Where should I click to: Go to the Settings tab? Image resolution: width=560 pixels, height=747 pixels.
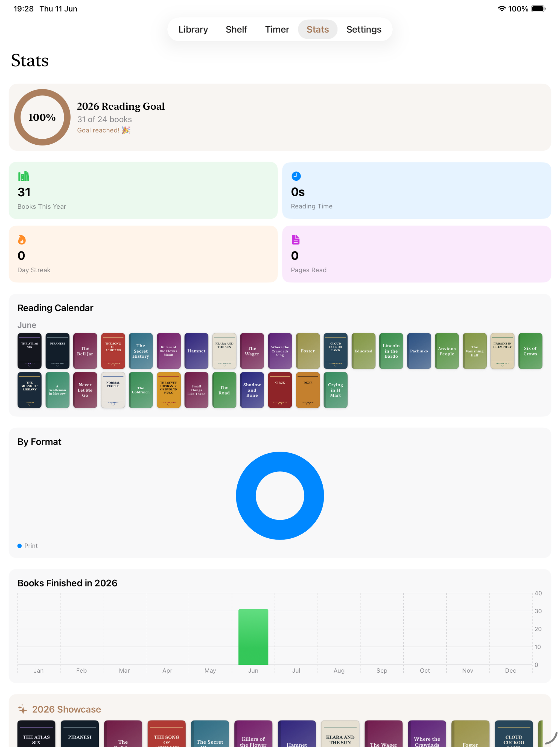(x=364, y=29)
